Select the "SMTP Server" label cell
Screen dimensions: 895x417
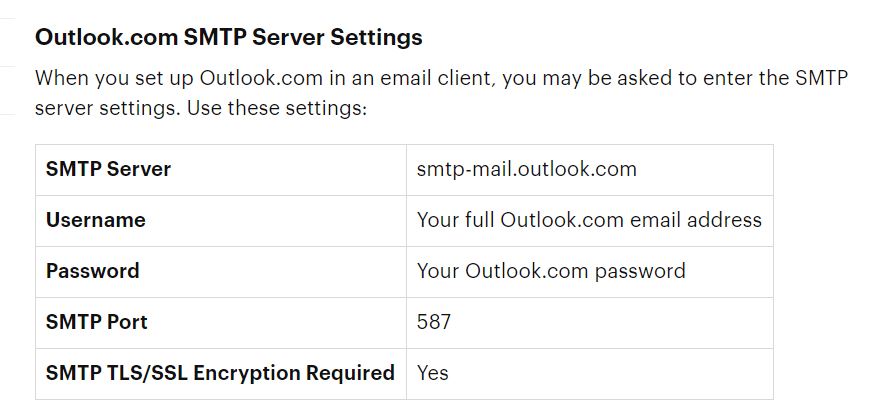pos(108,169)
